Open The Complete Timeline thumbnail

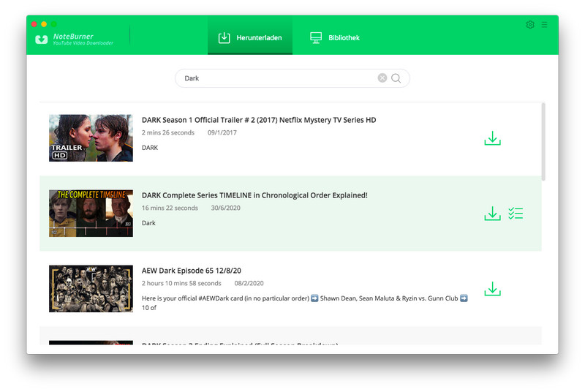tap(91, 214)
